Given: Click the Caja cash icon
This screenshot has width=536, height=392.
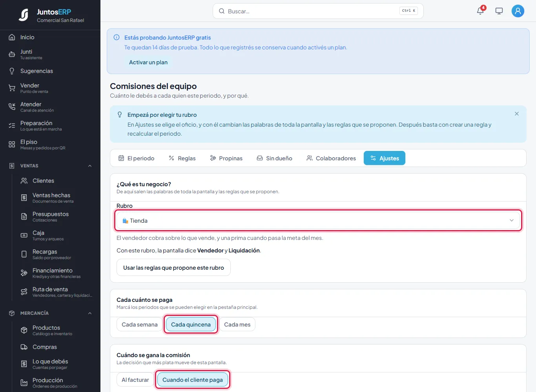Looking at the screenshot, I should coord(24,236).
